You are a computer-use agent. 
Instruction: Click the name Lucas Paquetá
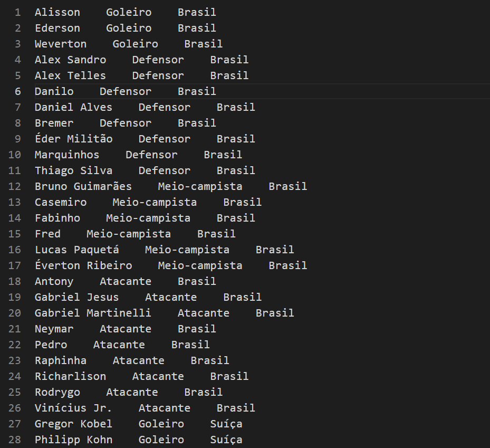(x=76, y=250)
